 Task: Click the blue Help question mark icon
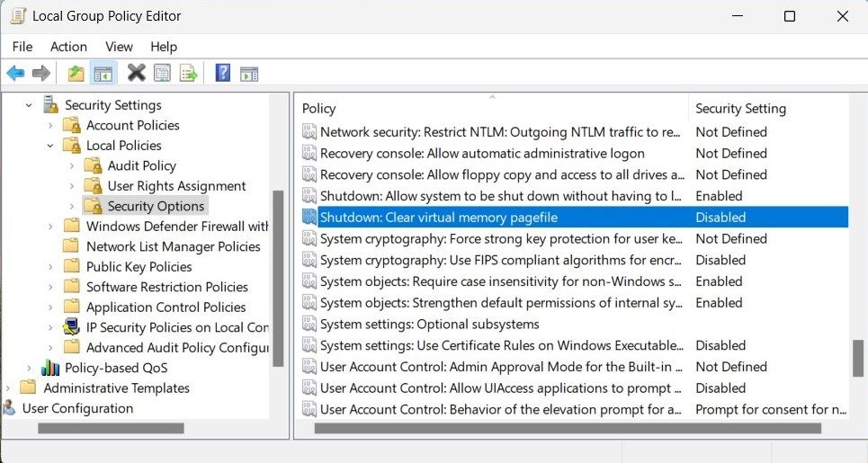tap(222, 73)
